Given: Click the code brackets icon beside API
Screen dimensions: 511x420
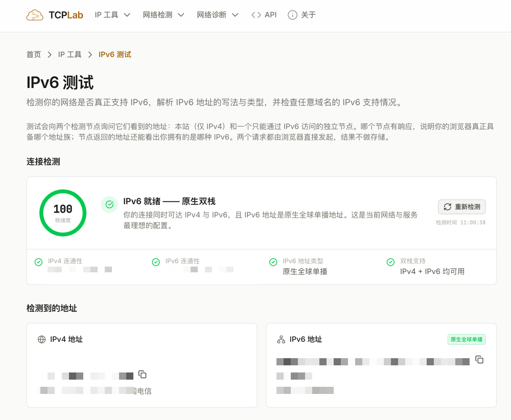Looking at the screenshot, I should click(256, 15).
